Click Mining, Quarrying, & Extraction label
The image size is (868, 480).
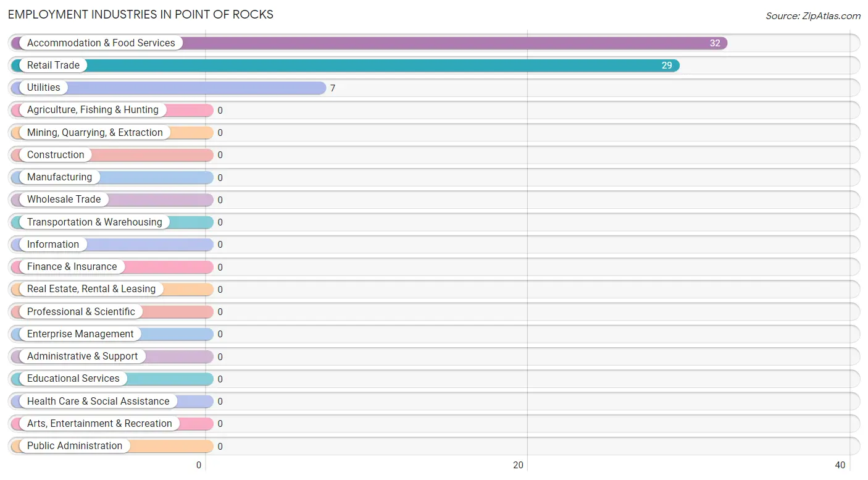click(x=94, y=133)
